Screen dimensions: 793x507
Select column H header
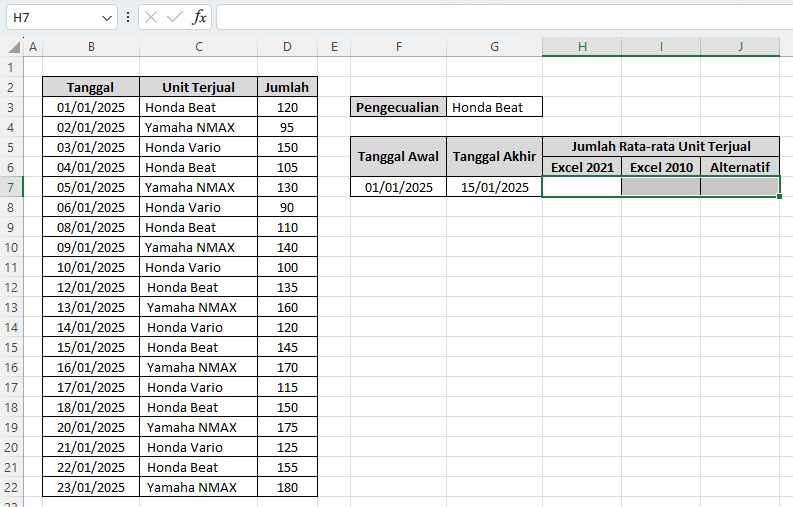(581, 47)
